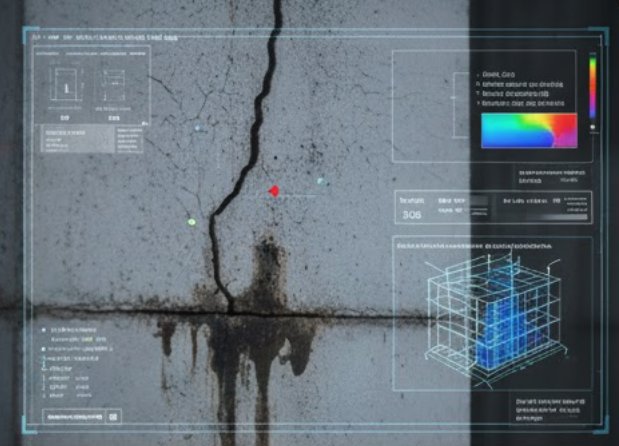Toggle the last legend bullet above heatmap
The image size is (619, 446).
476,103
